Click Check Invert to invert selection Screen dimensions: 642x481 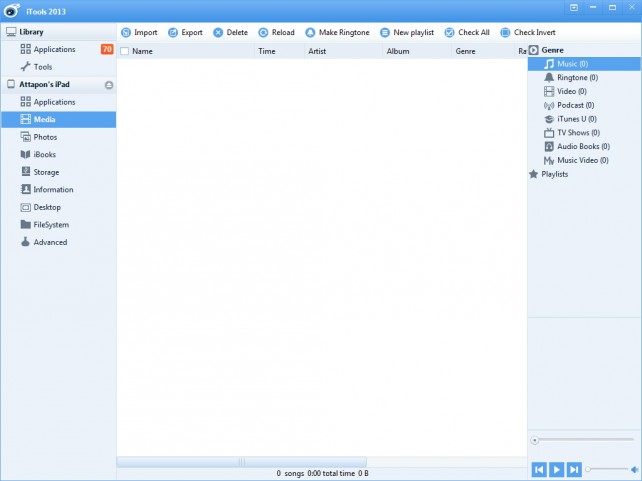click(505, 32)
